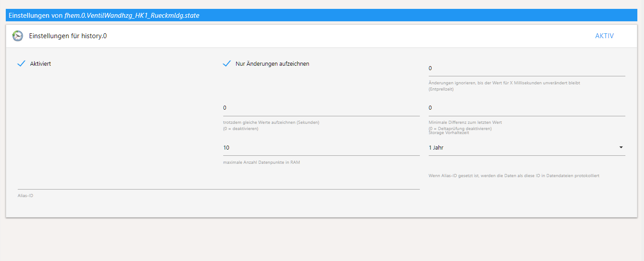Click the Alias-ID input field
This screenshot has width=644, height=261.
218,182
